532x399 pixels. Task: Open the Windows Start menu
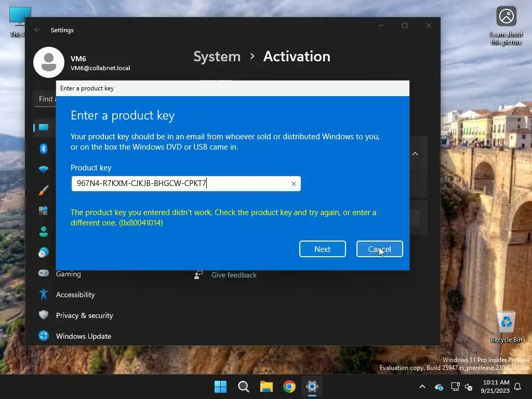point(220,387)
